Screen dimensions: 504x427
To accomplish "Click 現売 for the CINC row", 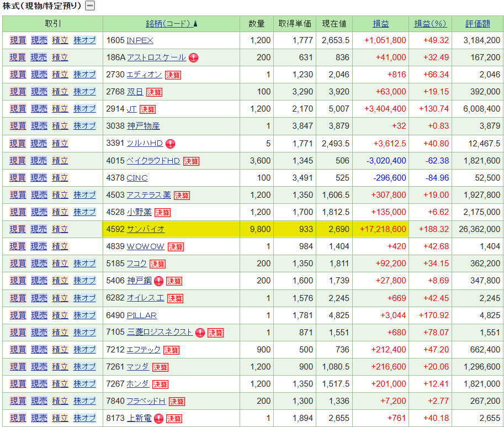I will (39, 178).
